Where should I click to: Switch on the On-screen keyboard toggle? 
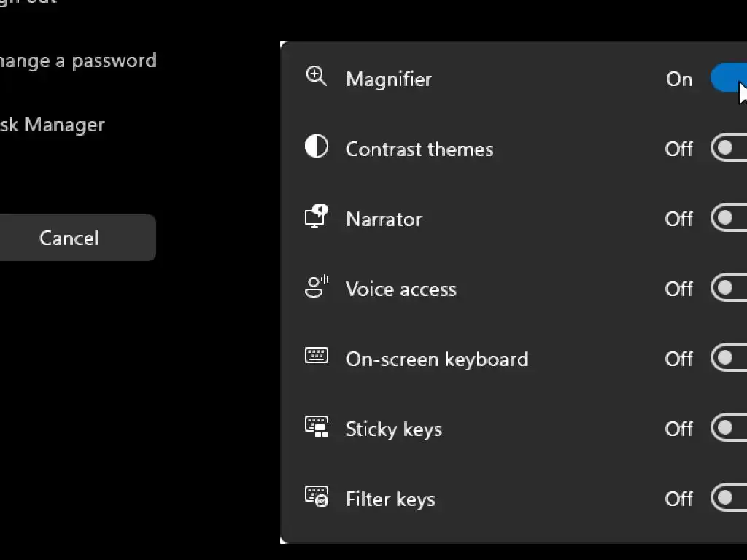pos(729,358)
